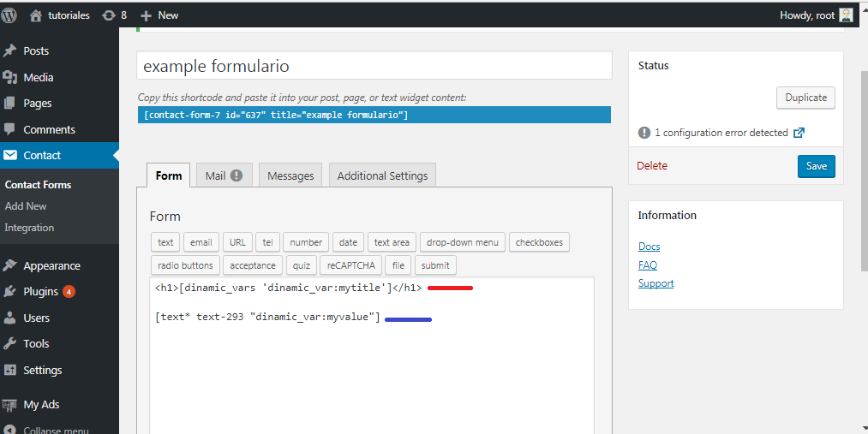Insert a drop-down menu tag
Image resolution: width=868 pixels, height=434 pixels.
tap(463, 242)
